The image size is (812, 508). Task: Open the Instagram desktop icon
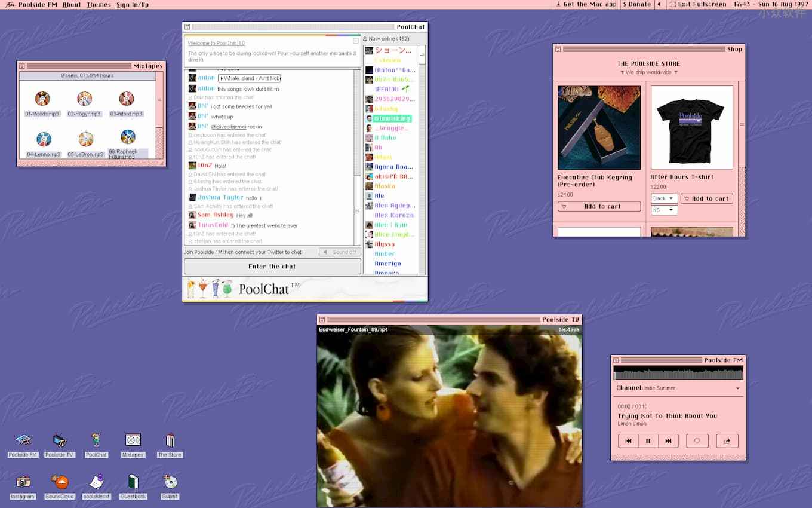pyautogui.click(x=23, y=482)
